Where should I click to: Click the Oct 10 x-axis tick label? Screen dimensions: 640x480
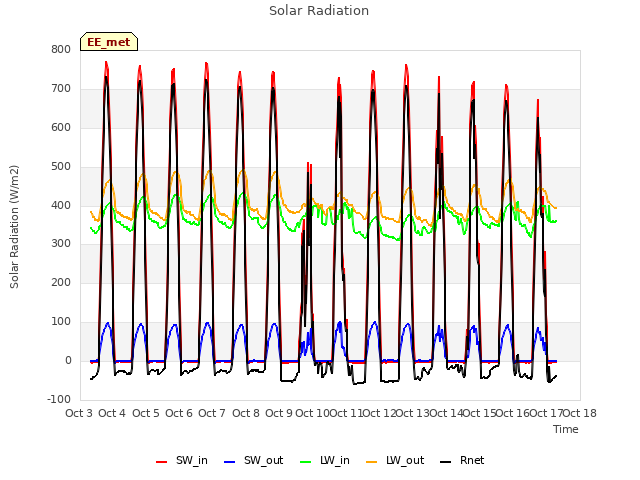click(x=312, y=413)
